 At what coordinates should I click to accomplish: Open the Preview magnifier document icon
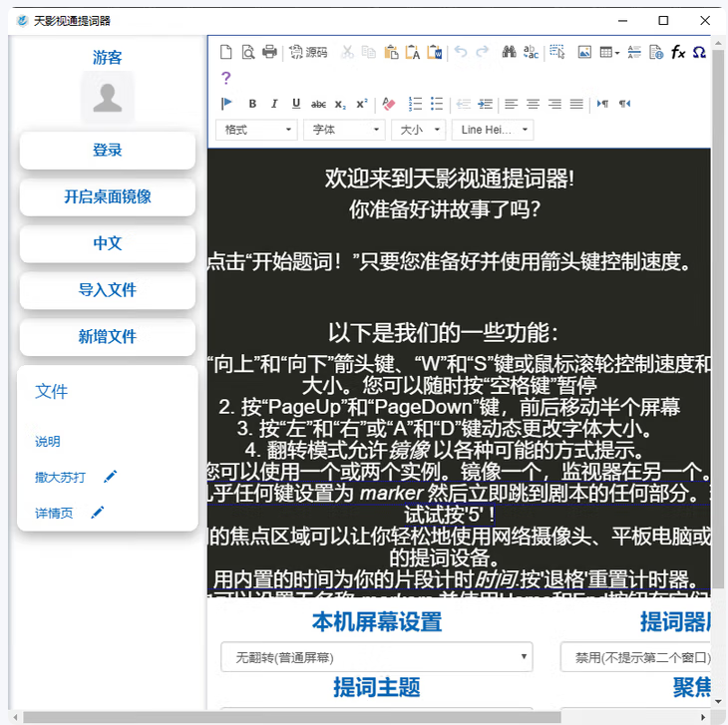[248, 52]
